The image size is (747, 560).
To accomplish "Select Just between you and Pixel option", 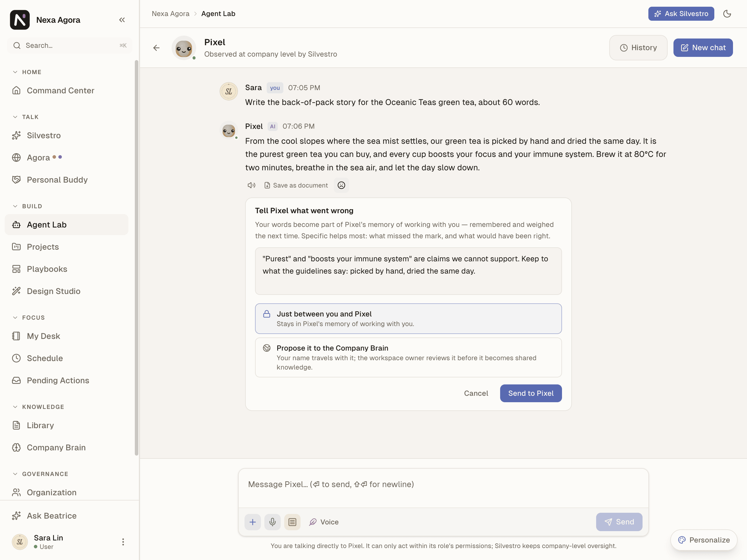I will pos(408,319).
